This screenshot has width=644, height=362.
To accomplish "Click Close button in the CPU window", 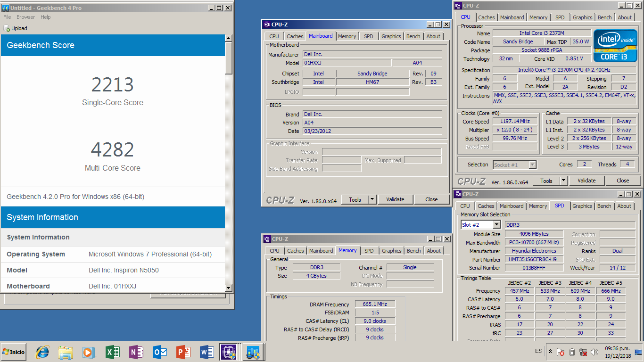I will [x=623, y=181].
